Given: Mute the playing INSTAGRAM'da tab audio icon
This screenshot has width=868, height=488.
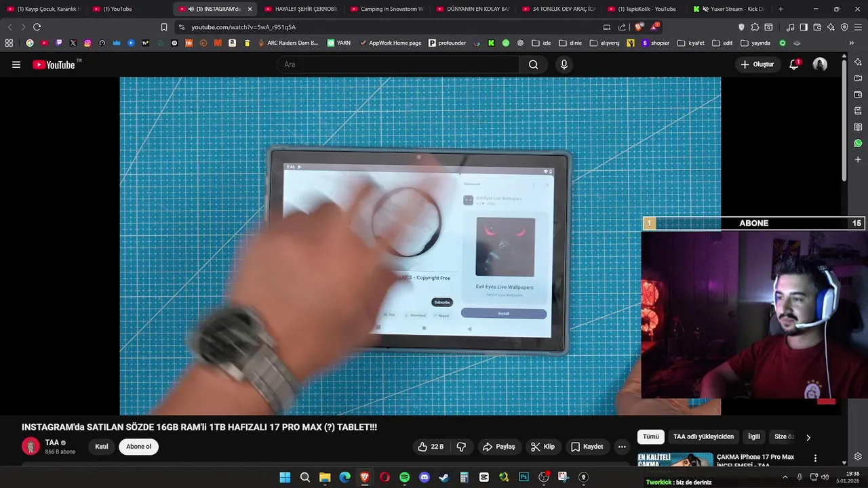Looking at the screenshot, I should point(191,9).
